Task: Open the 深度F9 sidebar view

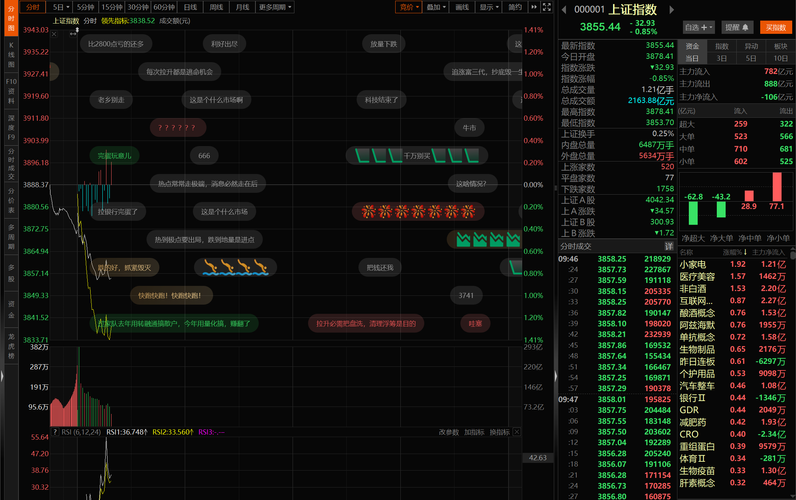Action: point(11,127)
